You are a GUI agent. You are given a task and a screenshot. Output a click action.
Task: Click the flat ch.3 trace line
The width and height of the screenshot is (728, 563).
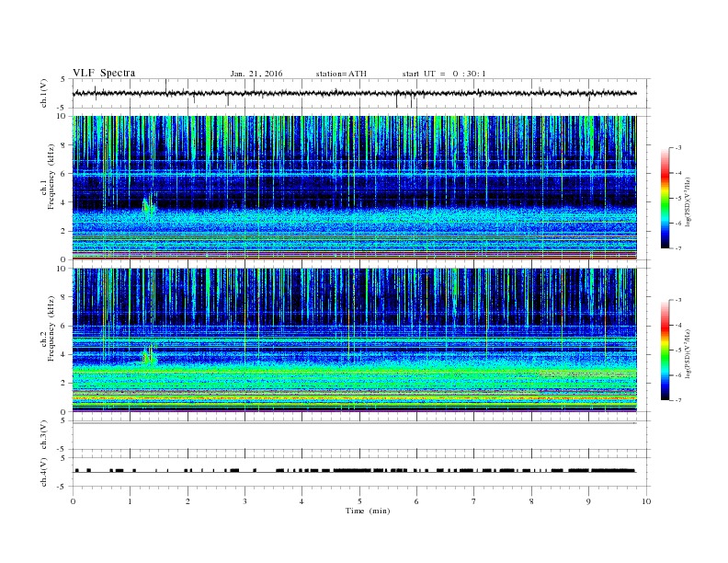(x=354, y=423)
